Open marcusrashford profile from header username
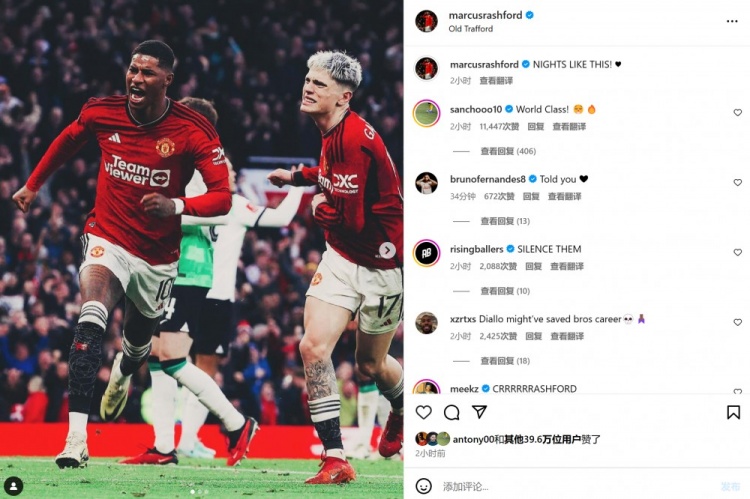 (485, 15)
